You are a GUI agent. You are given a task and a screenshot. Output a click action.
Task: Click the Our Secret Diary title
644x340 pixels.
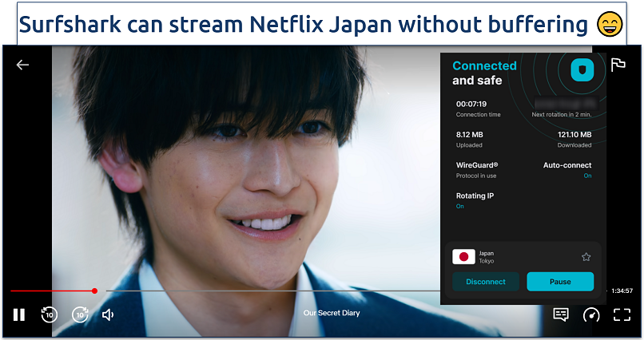coord(332,313)
